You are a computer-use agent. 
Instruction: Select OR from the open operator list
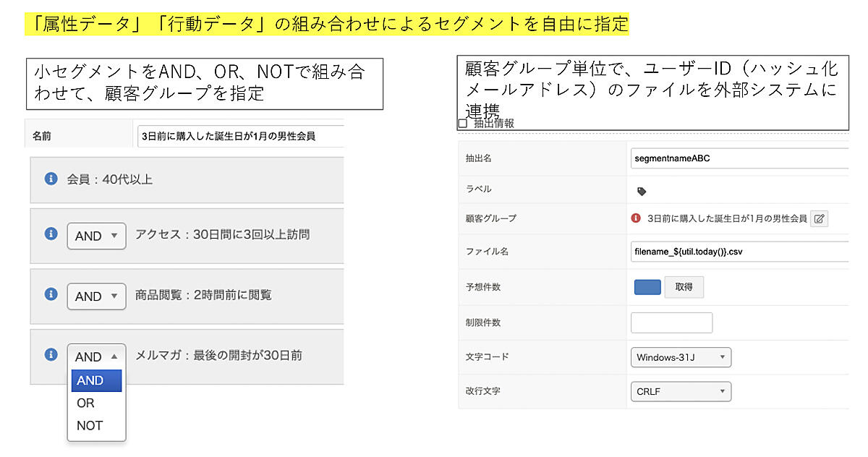[86, 403]
